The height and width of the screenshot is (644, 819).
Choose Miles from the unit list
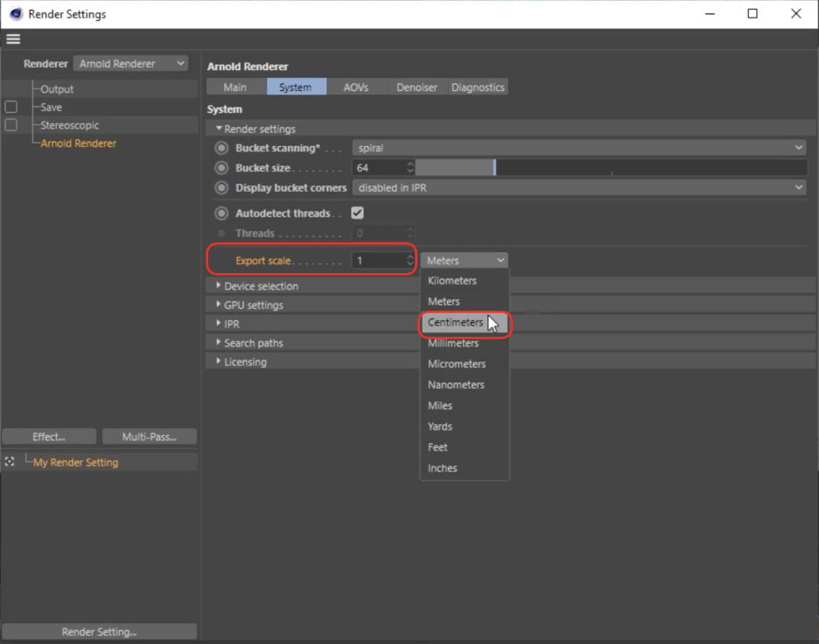(x=465, y=406)
